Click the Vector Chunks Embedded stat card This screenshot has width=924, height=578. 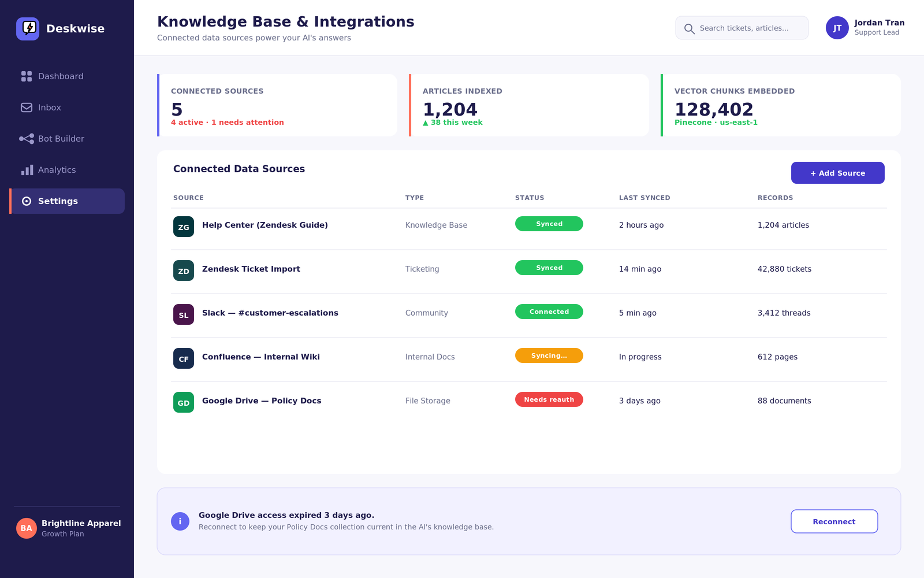[781, 105]
